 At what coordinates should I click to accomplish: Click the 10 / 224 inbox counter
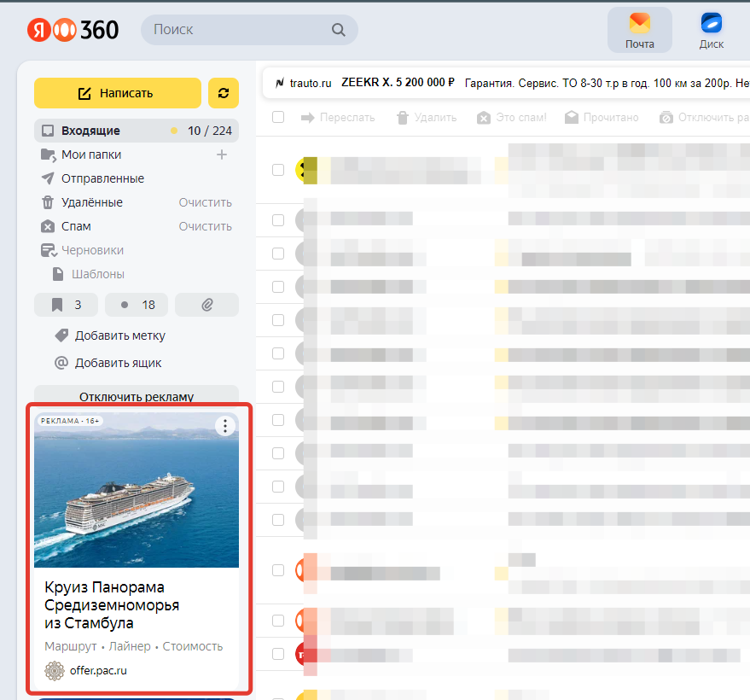[210, 131]
